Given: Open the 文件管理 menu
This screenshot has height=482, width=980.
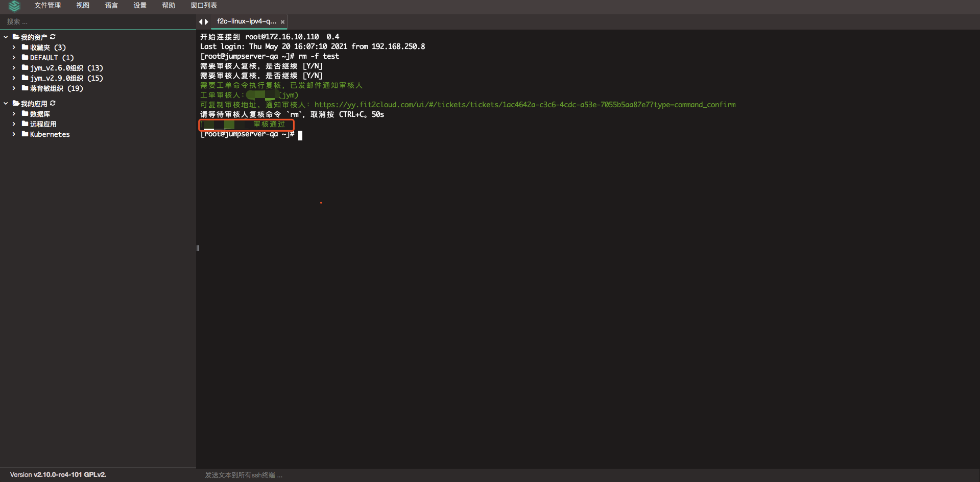Looking at the screenshot, I should (x=47, y=6).
